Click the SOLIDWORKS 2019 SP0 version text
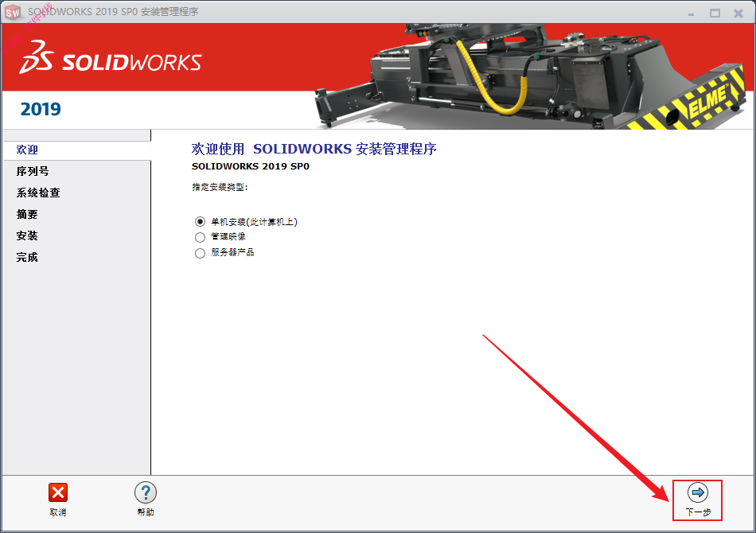The width and height of the screenshot is (756, 533). [250, 166]
